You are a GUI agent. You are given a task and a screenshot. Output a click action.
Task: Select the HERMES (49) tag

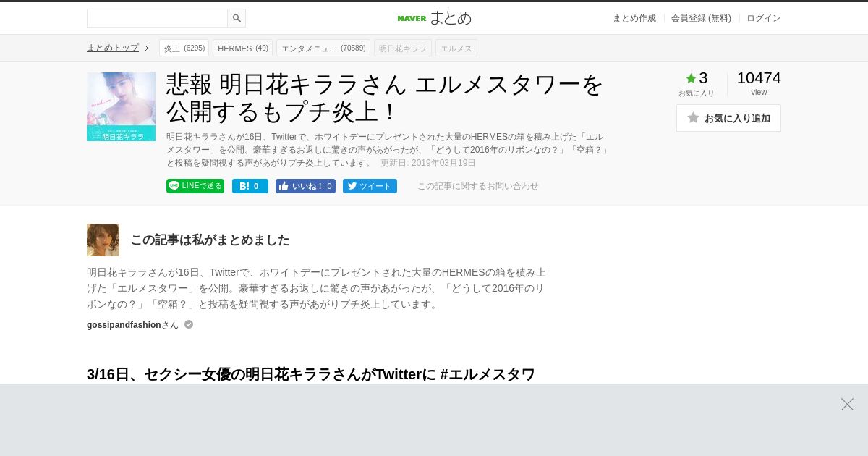(x=243, y=48)
